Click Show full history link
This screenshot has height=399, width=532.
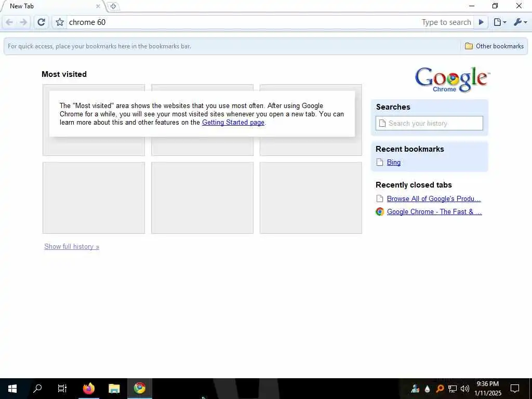[72, 247]
